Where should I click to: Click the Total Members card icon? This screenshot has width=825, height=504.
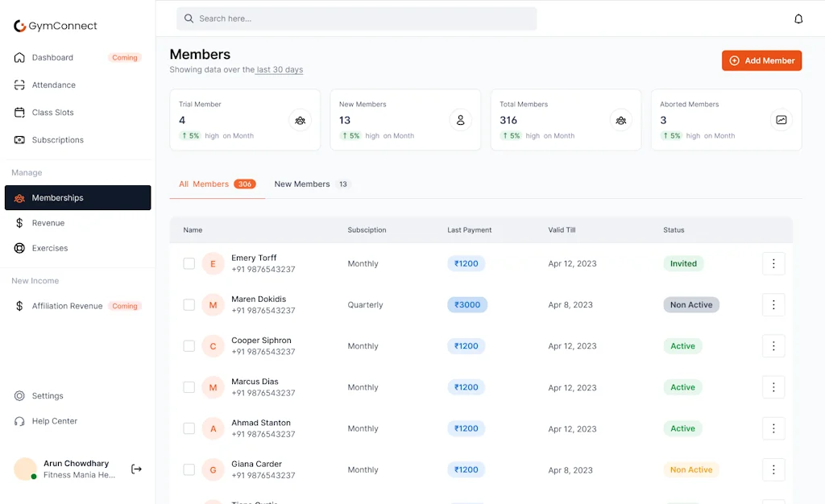pos(620,120)
